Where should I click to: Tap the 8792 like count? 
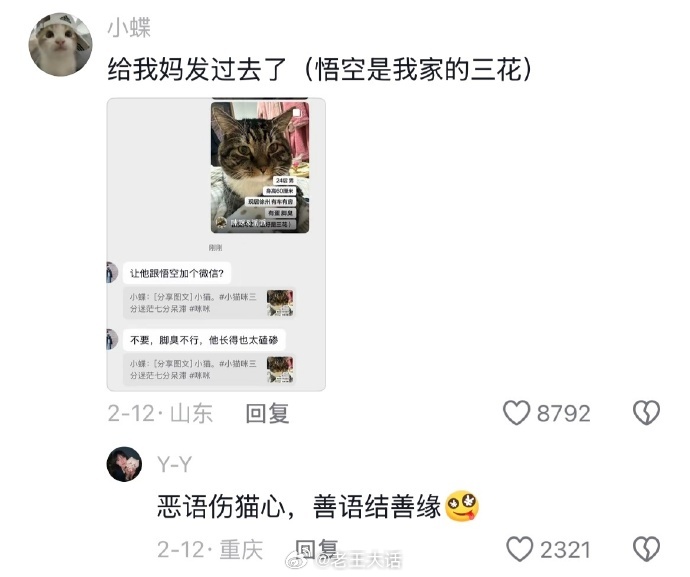pyautogui.click(x=564, y=414)
